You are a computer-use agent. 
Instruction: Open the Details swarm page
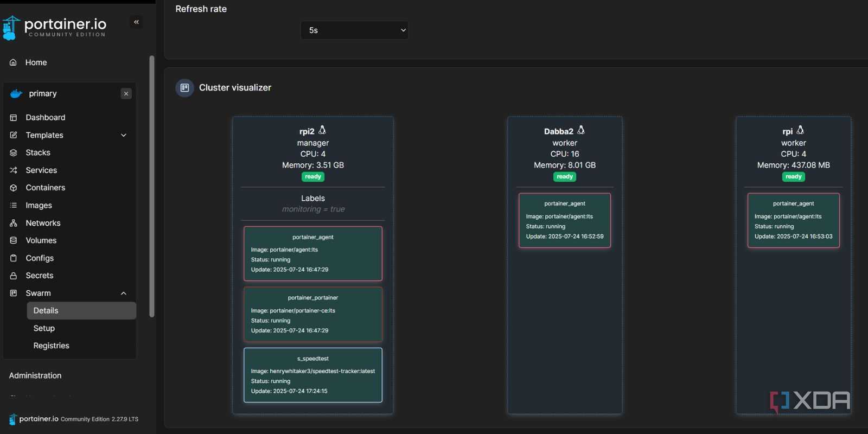tap(81, 311)
